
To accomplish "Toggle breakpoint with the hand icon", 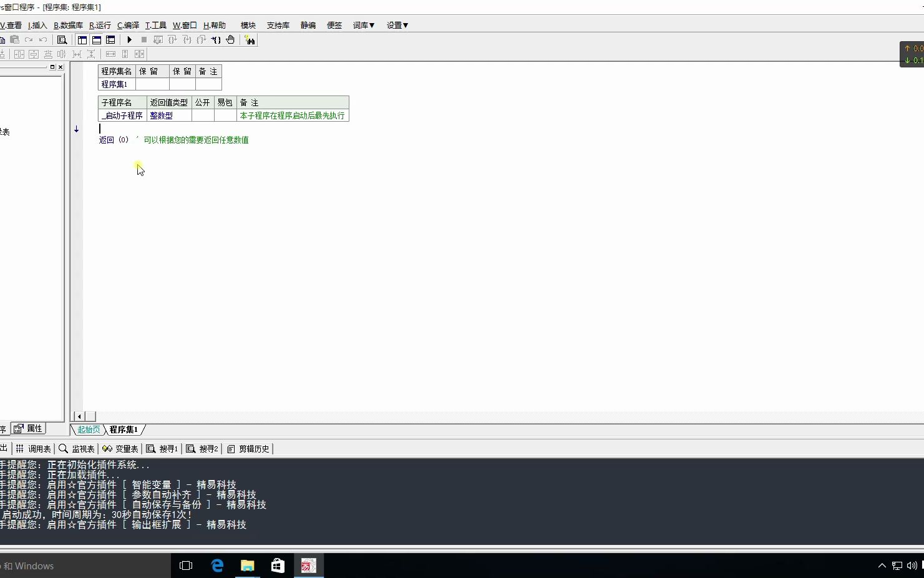I will pos(230,40).
